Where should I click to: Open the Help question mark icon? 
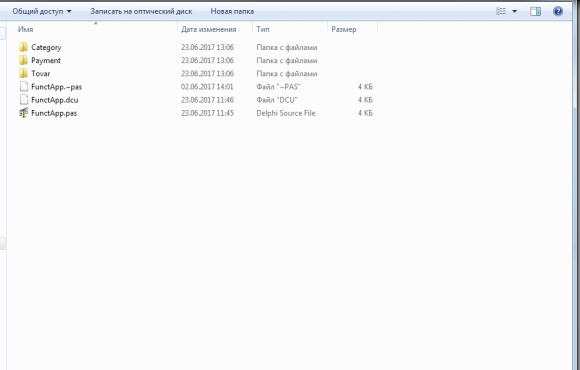point(558,11)
